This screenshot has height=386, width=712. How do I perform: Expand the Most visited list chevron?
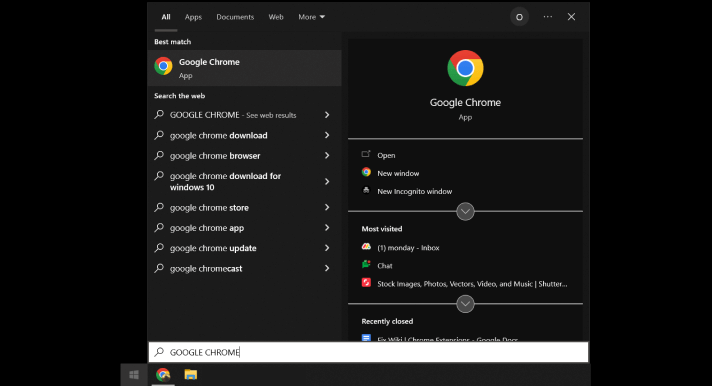click(465, 304)
